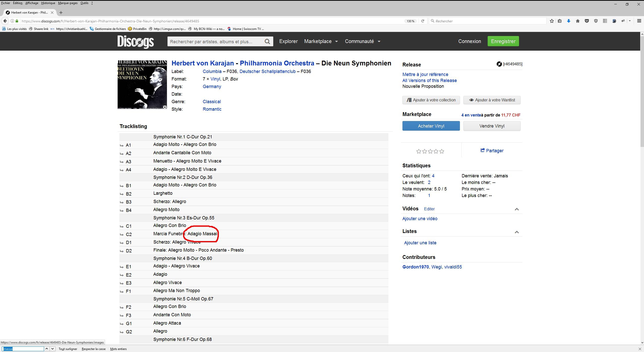Open the Firefox hamburger menu
644x352 pixels.
tap(639, 21)
